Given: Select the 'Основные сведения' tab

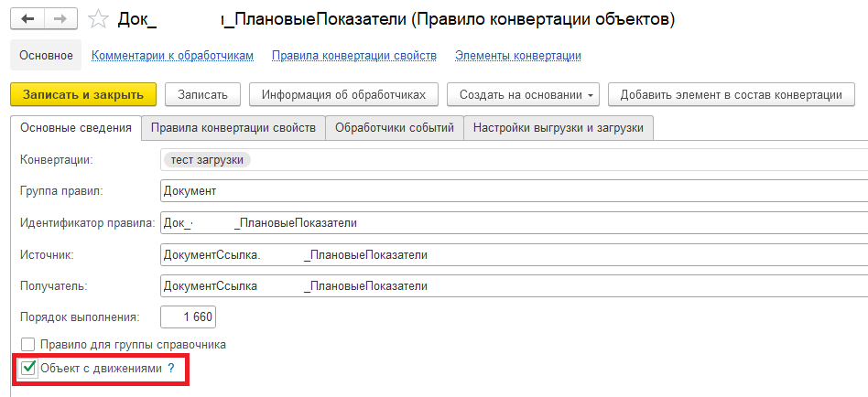Looking at the screenshot, I should click(x=76, y=128).
